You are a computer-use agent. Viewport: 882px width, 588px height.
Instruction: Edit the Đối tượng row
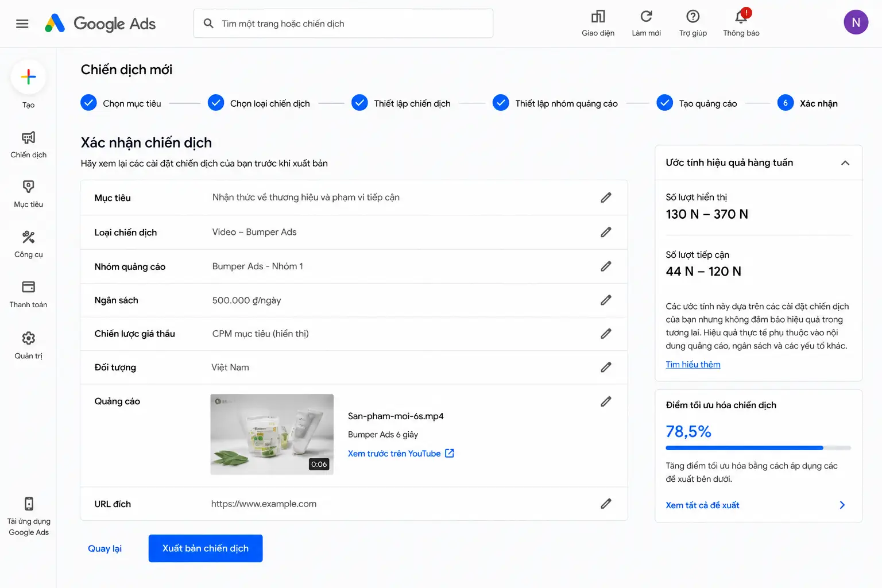pos(606,367)
